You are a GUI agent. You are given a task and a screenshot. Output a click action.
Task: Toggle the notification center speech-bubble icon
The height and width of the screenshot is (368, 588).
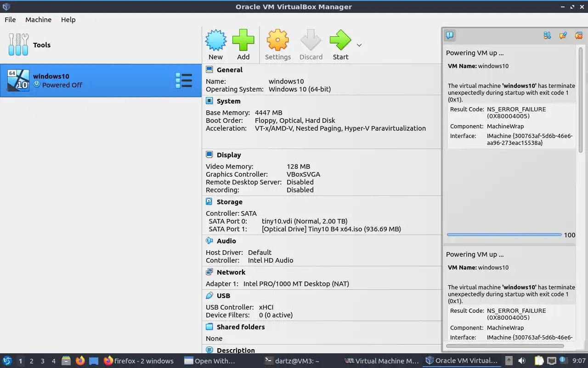coord(450,35)
